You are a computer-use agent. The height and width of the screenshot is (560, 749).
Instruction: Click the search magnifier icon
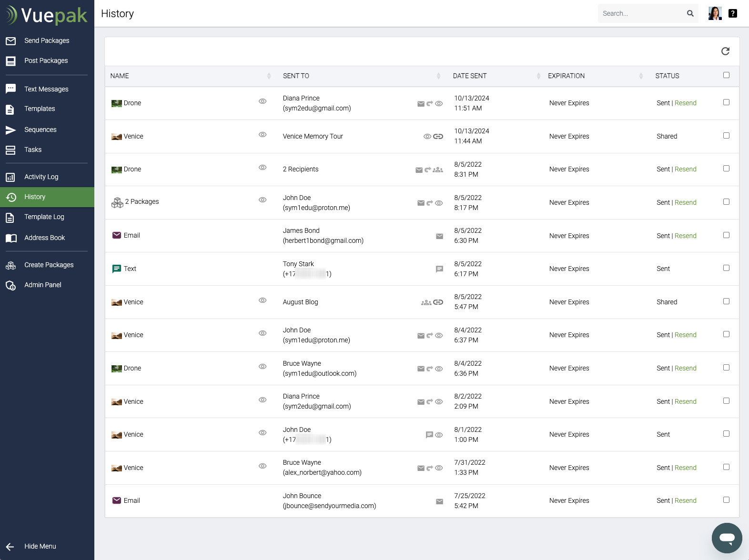coord(690,13)
